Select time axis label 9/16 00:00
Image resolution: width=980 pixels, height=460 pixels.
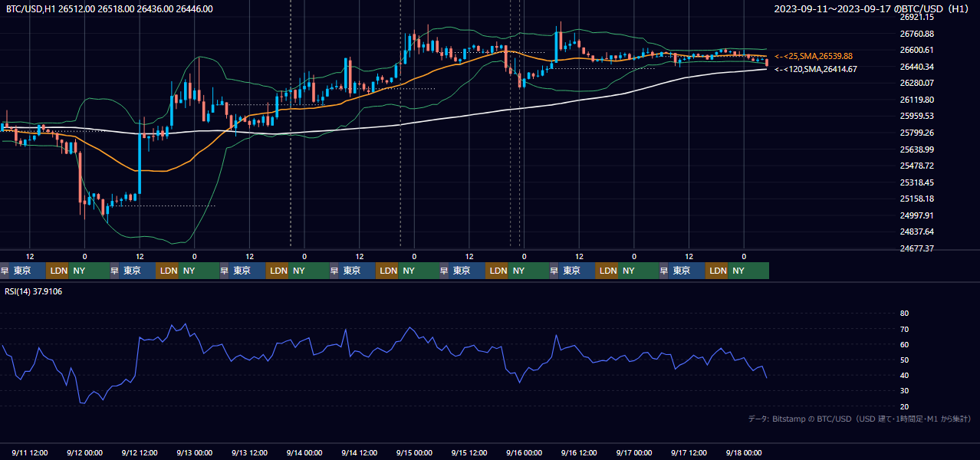coord(525,452)
